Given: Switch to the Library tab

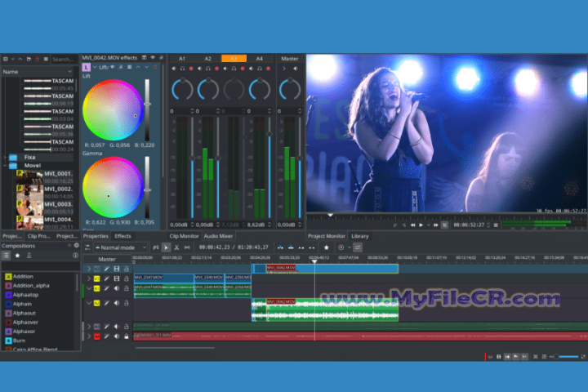Looking at the screenshot, I should coord(360,236).
